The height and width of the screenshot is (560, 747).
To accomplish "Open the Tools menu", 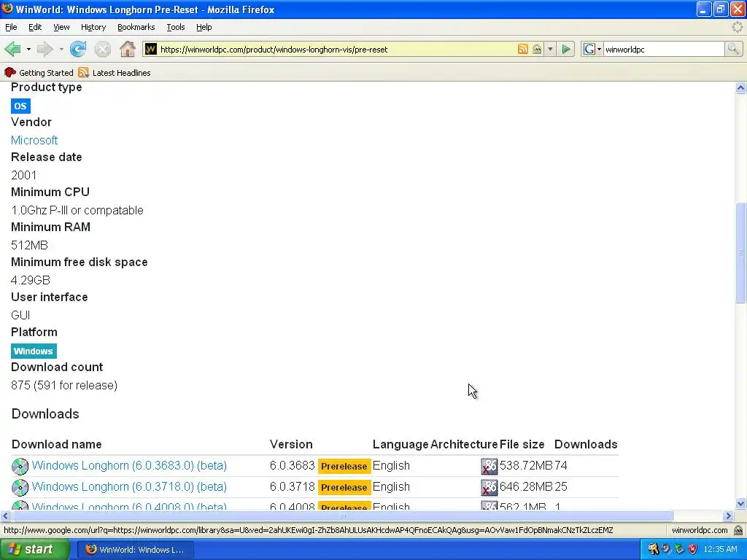I will (176, 27).
